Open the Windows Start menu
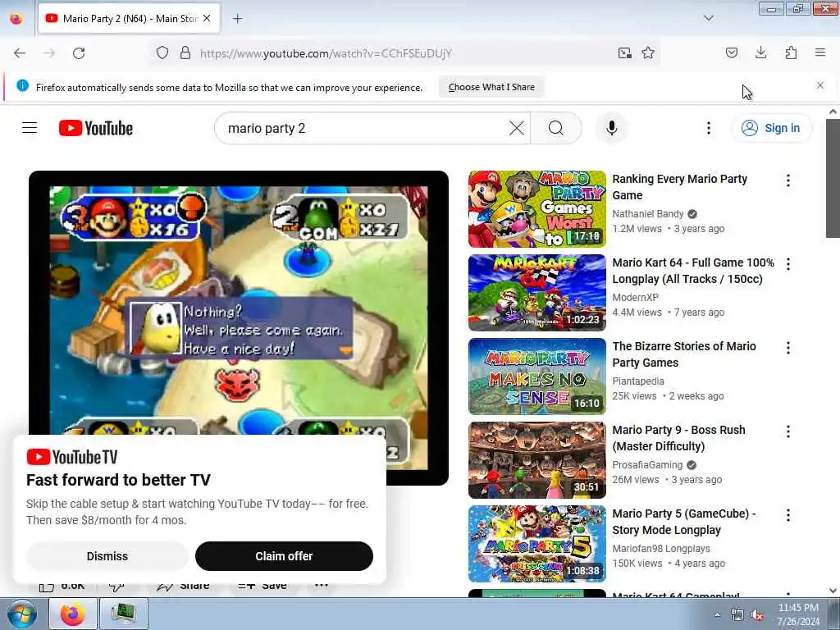Screen dimensions: 840x630 [x=22, y=614]
